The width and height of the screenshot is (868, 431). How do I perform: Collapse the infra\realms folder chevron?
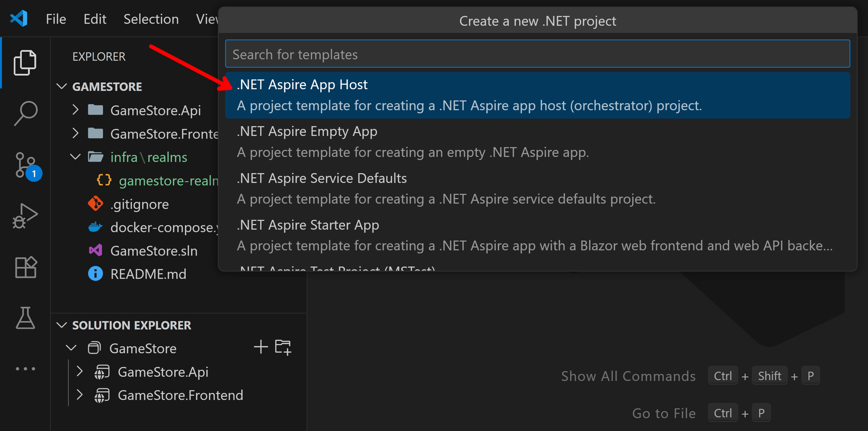click(x=75, y=157)
